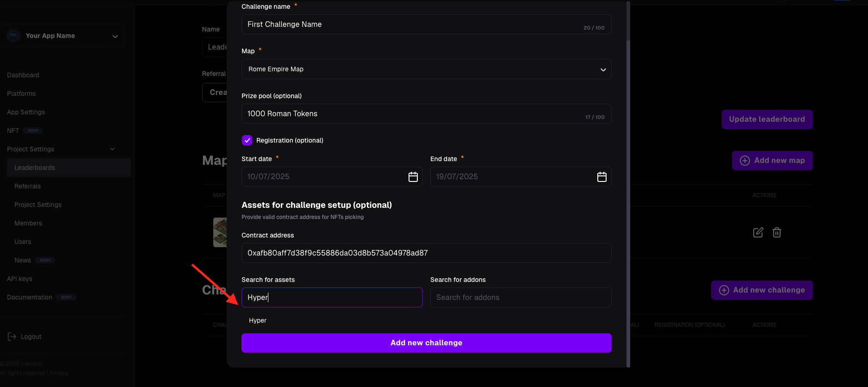The image size is (868, 387).
Task: Collapse the Project Settings sidebar section
Action: click(x=112, y=149)
